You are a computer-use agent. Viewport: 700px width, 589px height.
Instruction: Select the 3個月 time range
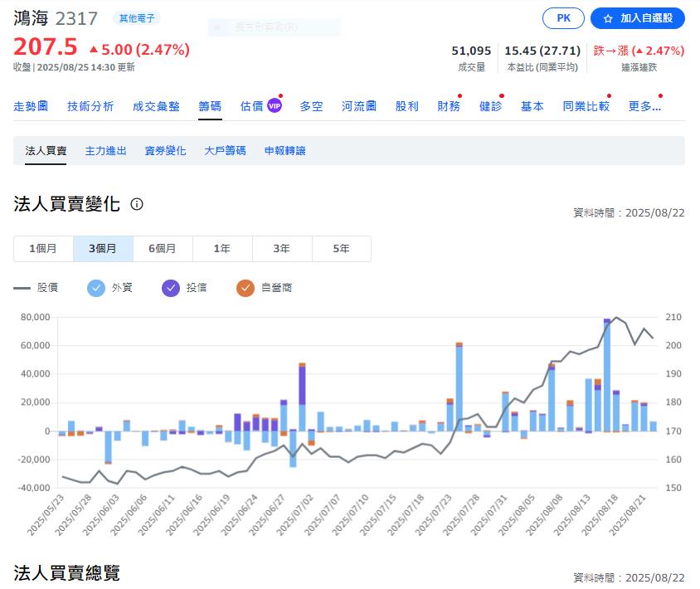pyautogui.click(x=103, y=249)
